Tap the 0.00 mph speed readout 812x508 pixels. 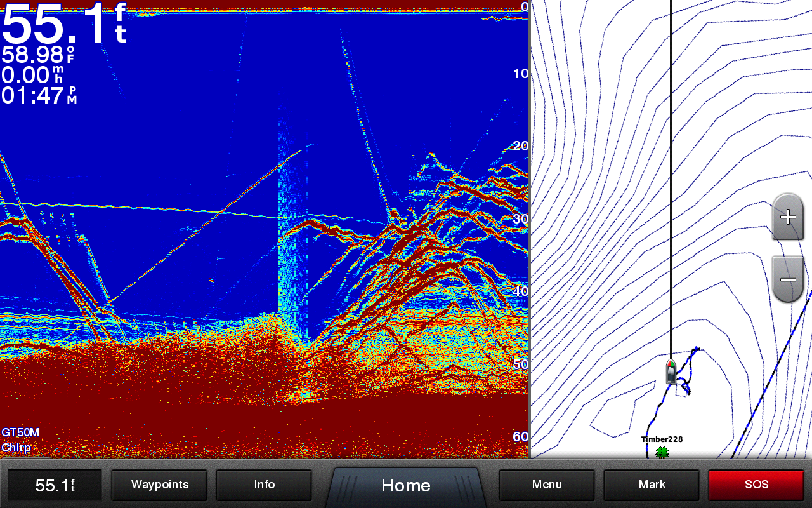pyautogui.click(x=32, y=76)
